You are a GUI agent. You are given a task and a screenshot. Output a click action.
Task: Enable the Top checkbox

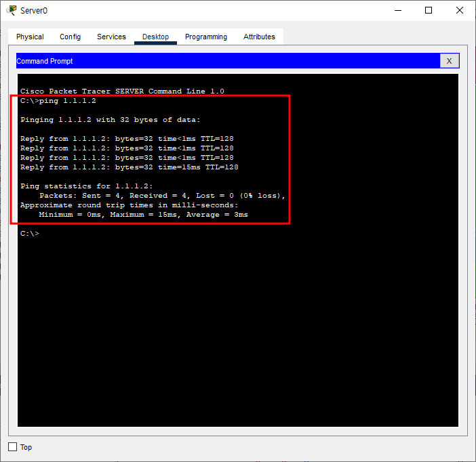pos(12,447)
